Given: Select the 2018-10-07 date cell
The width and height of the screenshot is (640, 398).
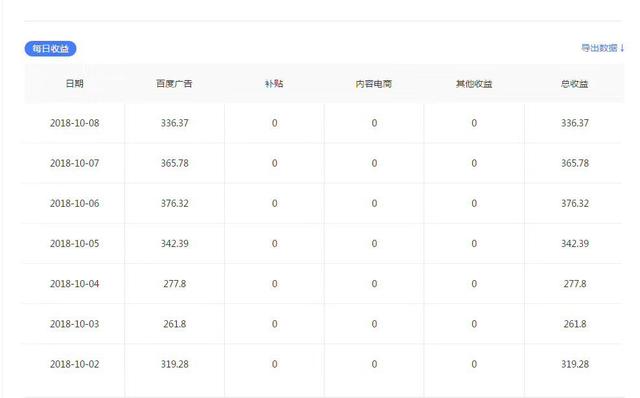Looking at the screenshot, I should [x=75, y=163].
